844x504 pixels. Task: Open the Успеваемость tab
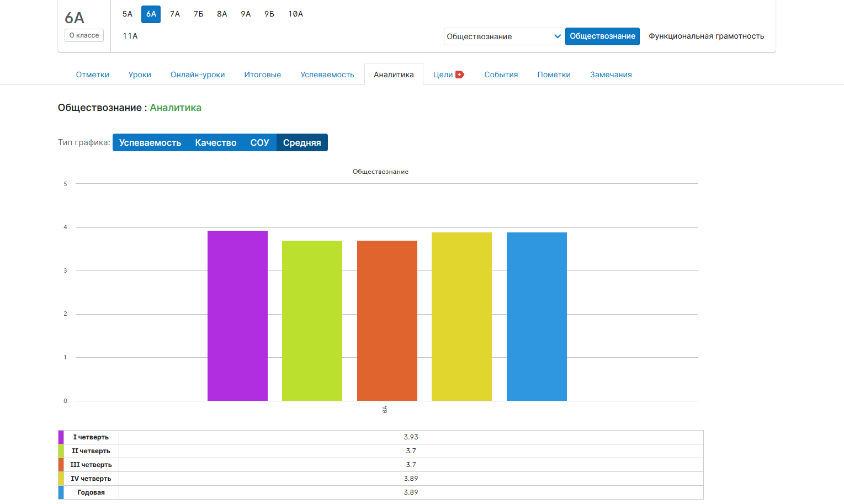(327, 75)
